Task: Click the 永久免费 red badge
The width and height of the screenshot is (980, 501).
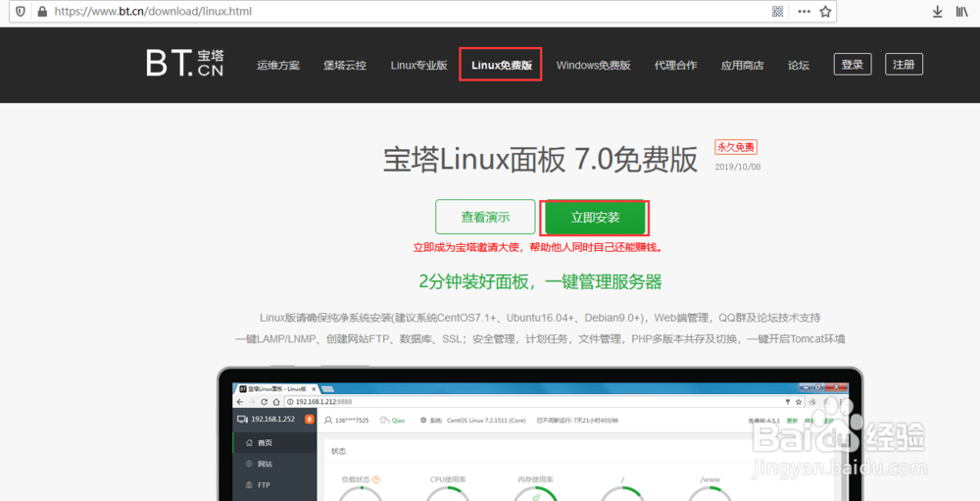Action: tap(736, 148)
